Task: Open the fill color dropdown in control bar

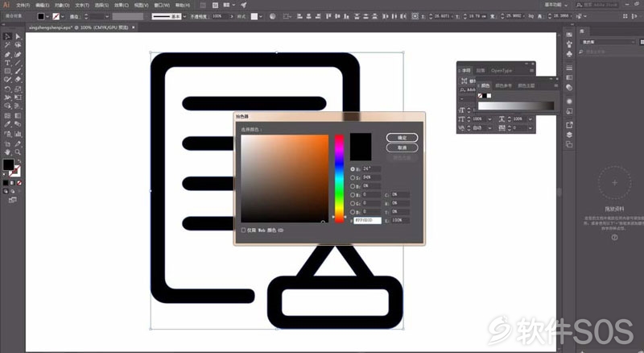Action: [x=47, y=16]
